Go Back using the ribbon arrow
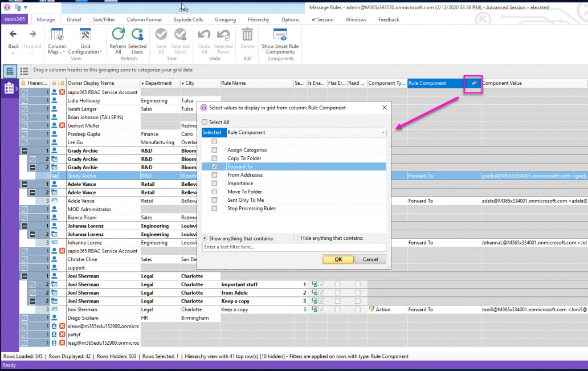This screenshot has height=371, width=588. click(x=13, y=35)
